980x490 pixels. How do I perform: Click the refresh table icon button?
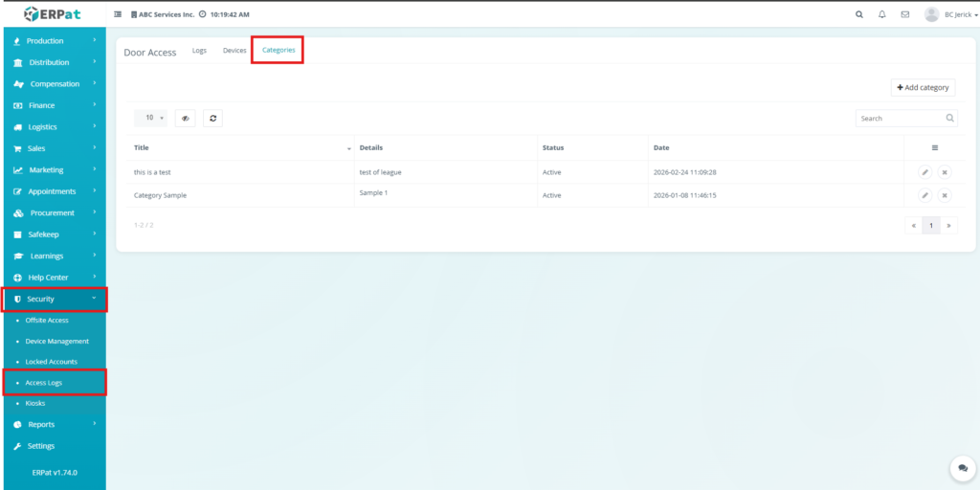212,119
